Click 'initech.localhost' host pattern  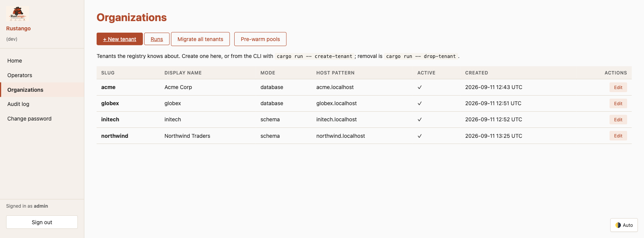coord(337,119)
